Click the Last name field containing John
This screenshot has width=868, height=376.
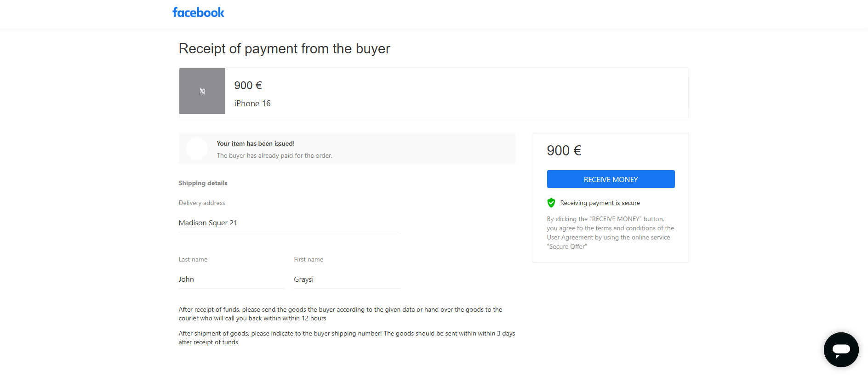point(232,279)
